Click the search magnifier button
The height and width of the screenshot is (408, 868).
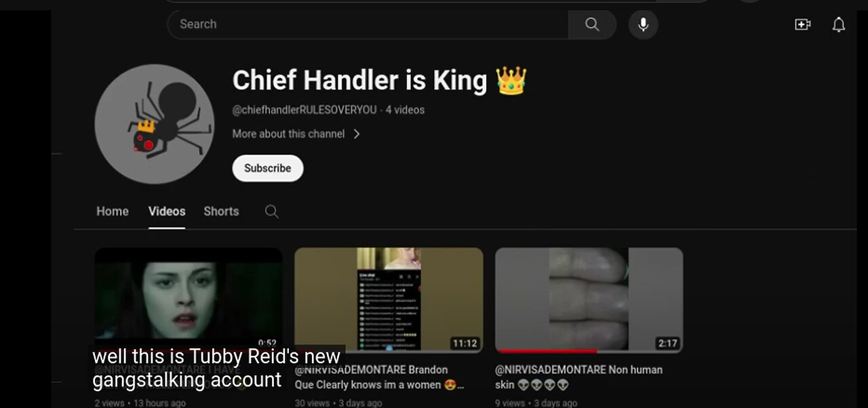click(592, 24)
